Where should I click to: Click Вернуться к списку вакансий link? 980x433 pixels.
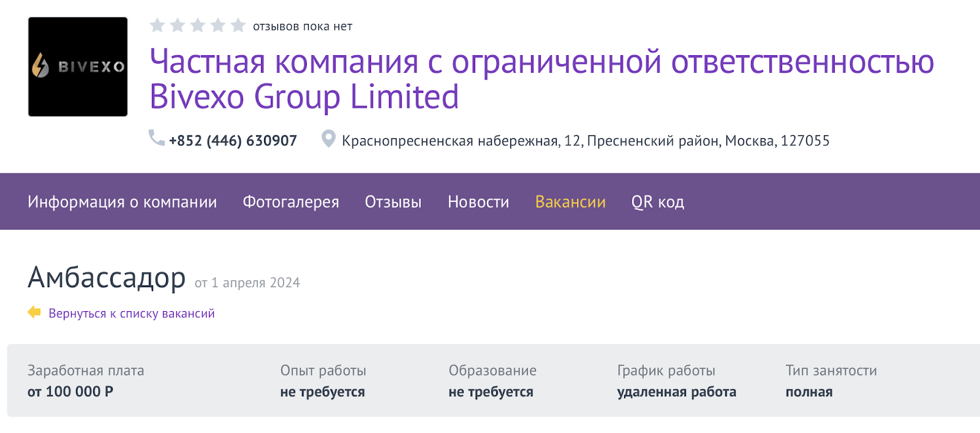pos(132,314)
